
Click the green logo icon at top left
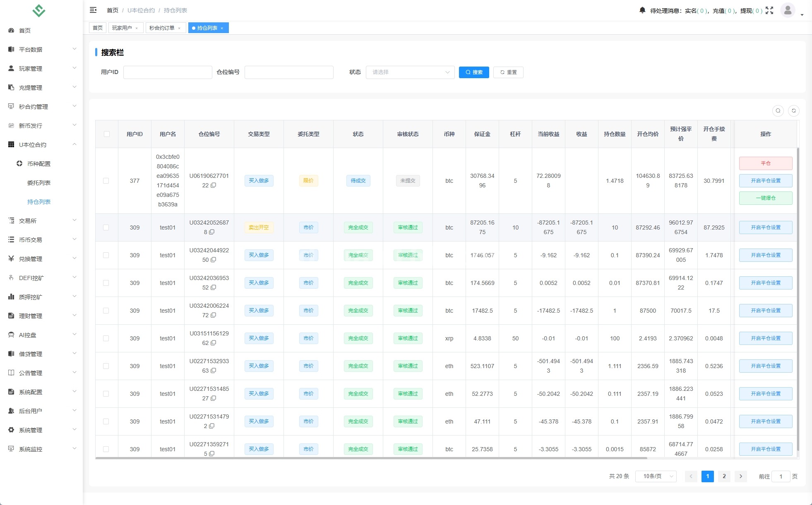[38, 10]
